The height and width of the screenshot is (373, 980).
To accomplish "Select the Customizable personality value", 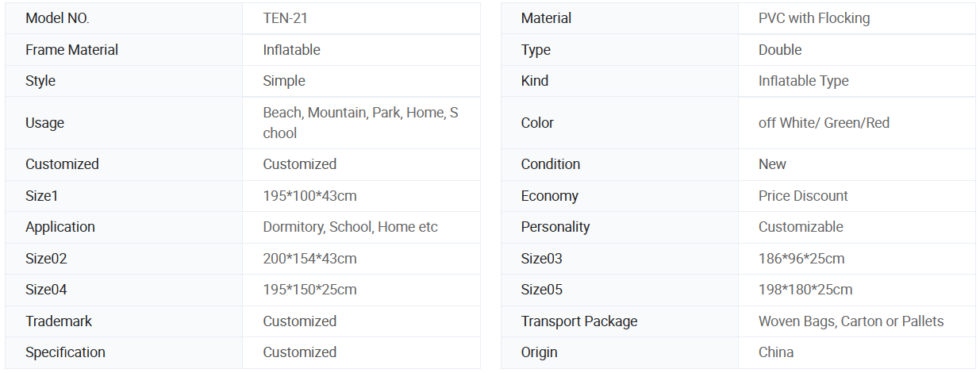I will pos(800,227).
